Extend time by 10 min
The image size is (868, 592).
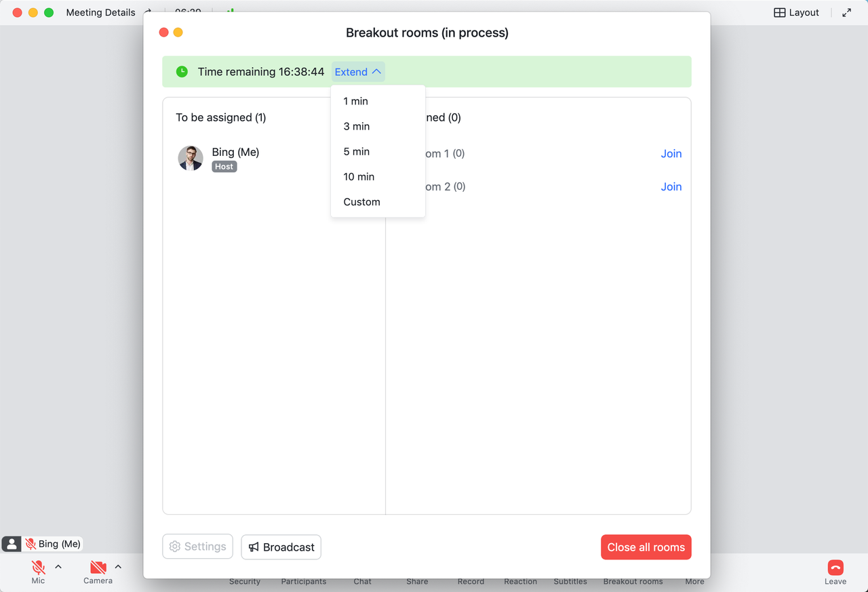point(359,176)
